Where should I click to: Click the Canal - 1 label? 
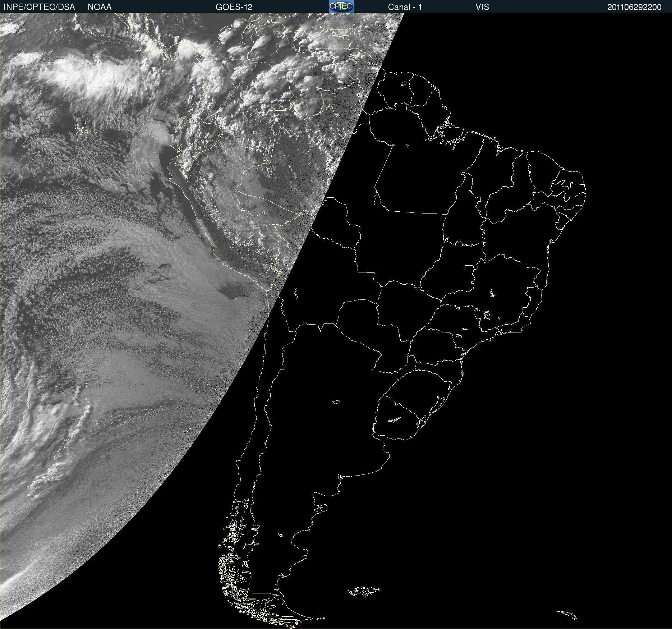coord(405,7)
